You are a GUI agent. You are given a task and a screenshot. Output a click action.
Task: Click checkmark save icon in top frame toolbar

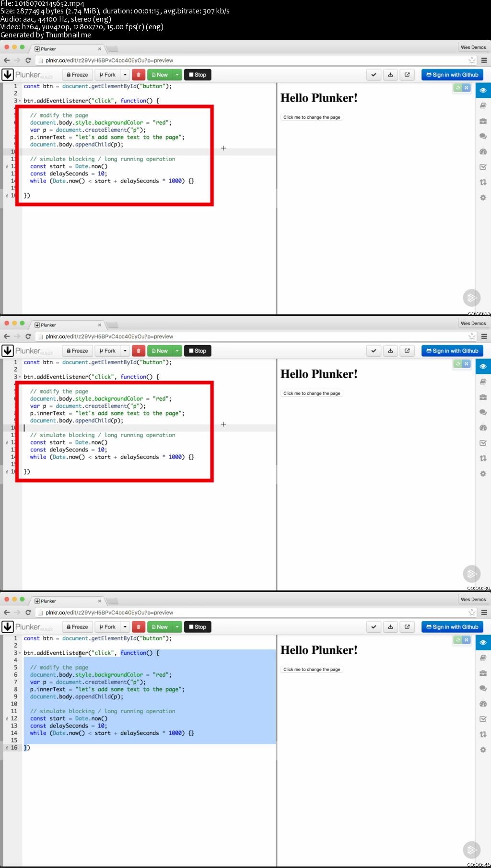coord(374,75)
